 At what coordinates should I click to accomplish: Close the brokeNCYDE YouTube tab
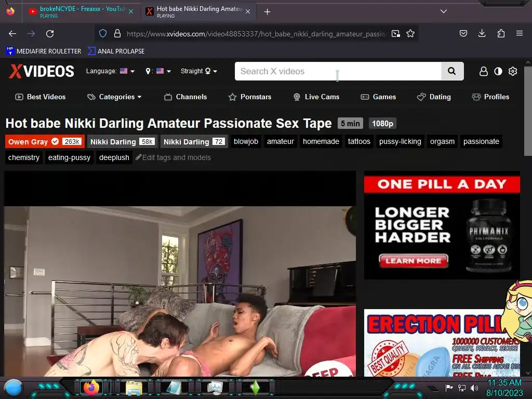coord(130,11)
